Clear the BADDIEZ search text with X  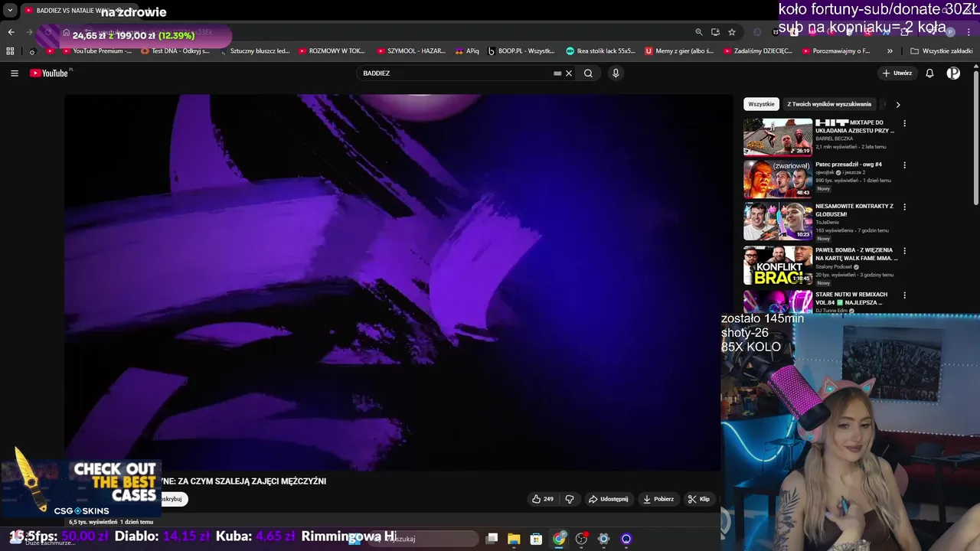pyautogui.click(x=569, y=73)
